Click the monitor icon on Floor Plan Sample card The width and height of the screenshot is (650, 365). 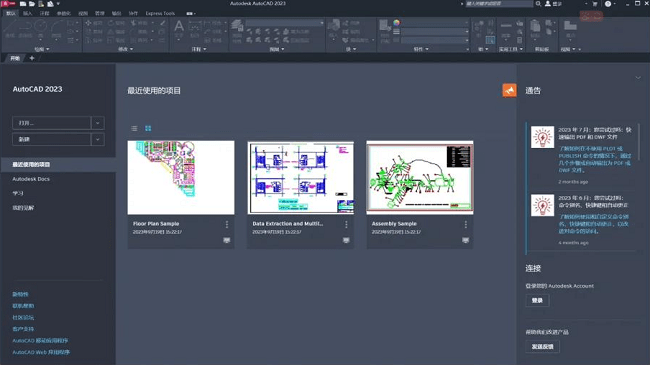pyautogui.click(x=226, y=240)
